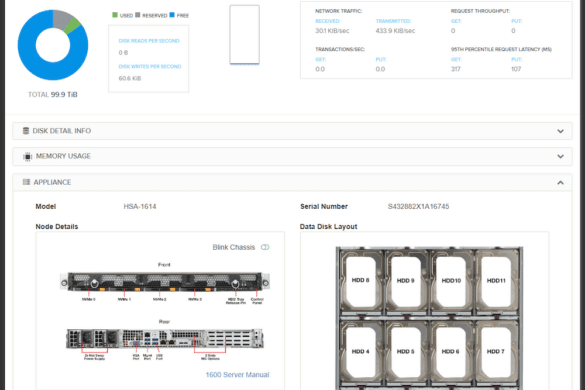
Task: Click the Total 99.9 TiB label
Action: point(53,94)
